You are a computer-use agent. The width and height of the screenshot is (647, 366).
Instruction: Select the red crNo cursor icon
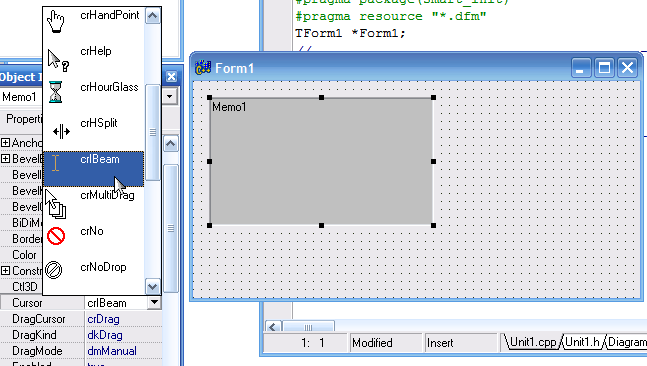coord(56,236)
